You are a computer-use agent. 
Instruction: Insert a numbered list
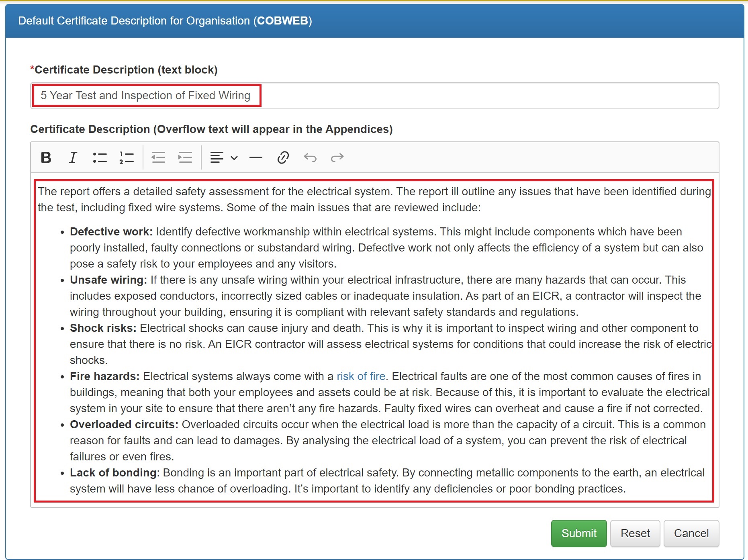pos(127,157)
